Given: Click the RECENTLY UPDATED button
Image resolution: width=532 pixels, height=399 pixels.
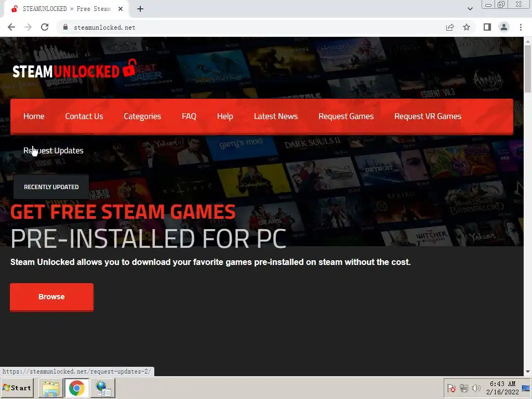Looking at the screenshot, I should click(51, 187).
